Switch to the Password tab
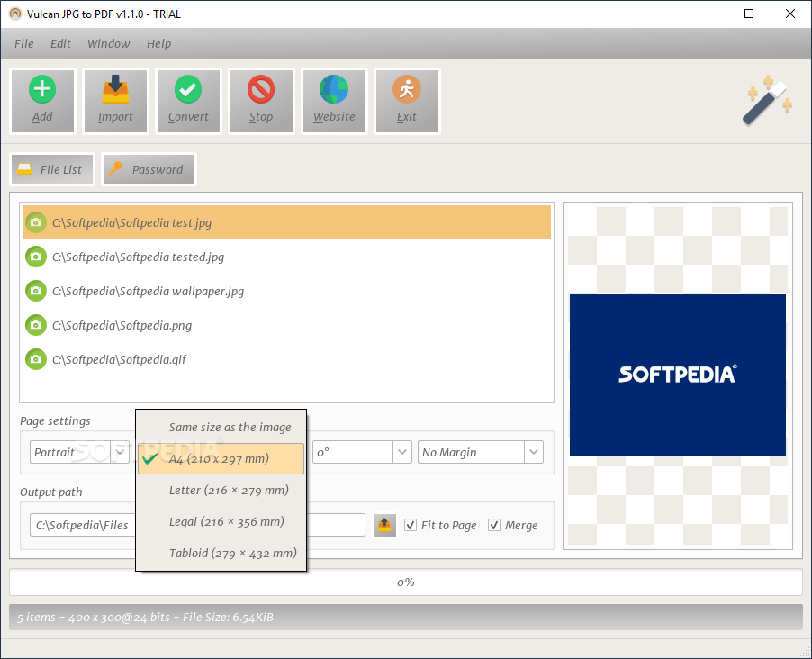Viewport: 812px width, 659px height. pos(149,169)
